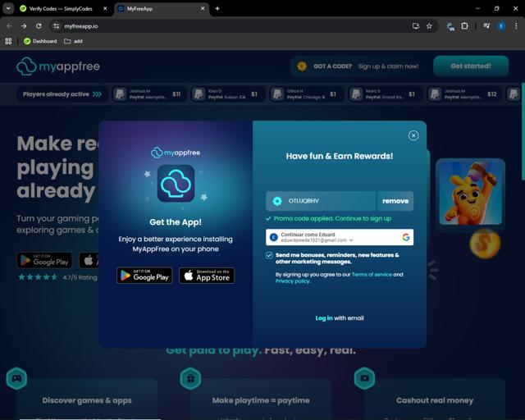The height and width of the screenshot is (420, 525).
Task: Go forward in browser history
Action: pyautogui.click(x=24, y=26)
